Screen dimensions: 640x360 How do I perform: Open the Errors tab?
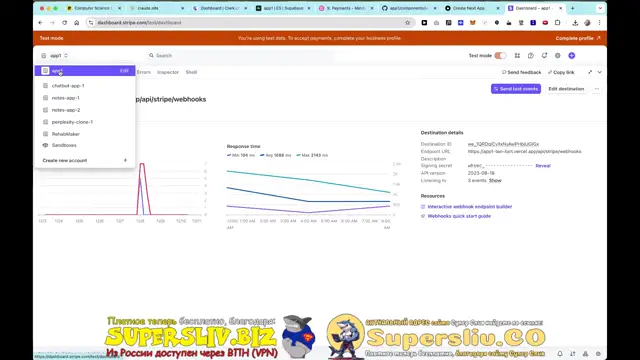[x=144, y=72]
